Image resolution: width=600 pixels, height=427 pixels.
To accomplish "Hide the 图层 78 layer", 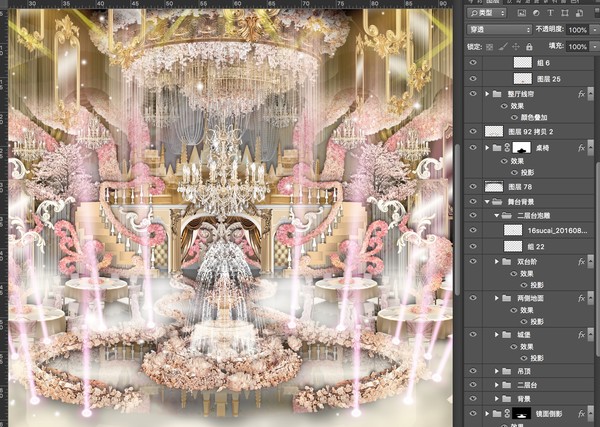I will [473, 187].
